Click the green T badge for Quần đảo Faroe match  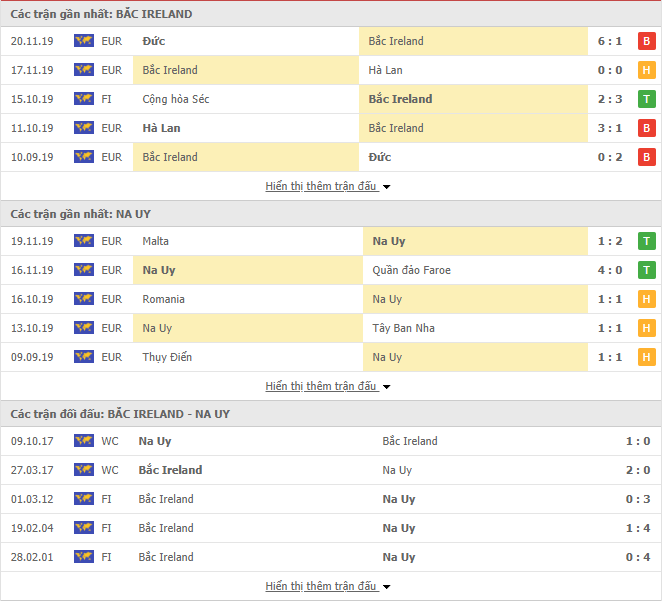646,270
